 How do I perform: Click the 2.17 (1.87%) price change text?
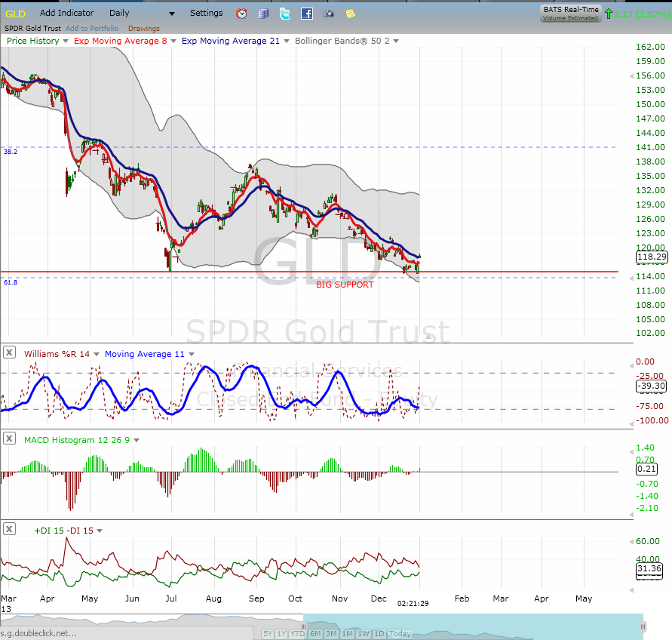(642, 14)
